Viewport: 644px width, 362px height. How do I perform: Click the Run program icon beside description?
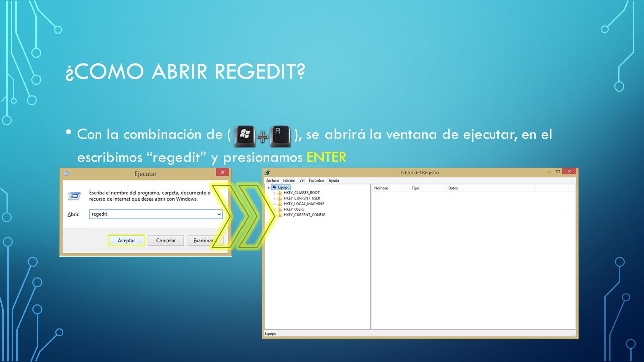coord(74,196)
